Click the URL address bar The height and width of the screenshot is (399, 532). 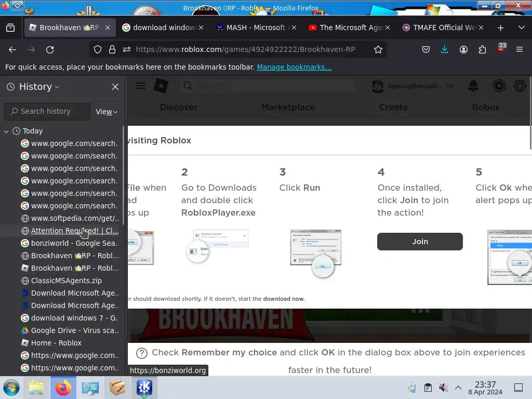(245, 49)
